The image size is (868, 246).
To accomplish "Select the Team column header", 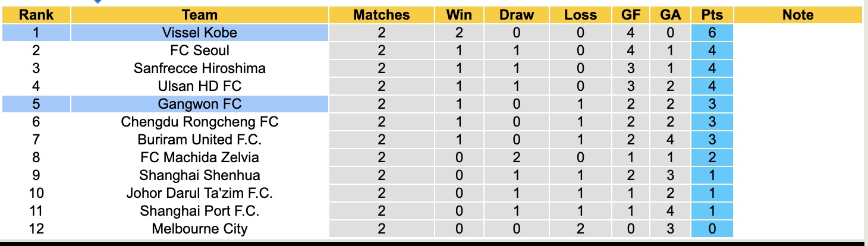I will point(200,15).
